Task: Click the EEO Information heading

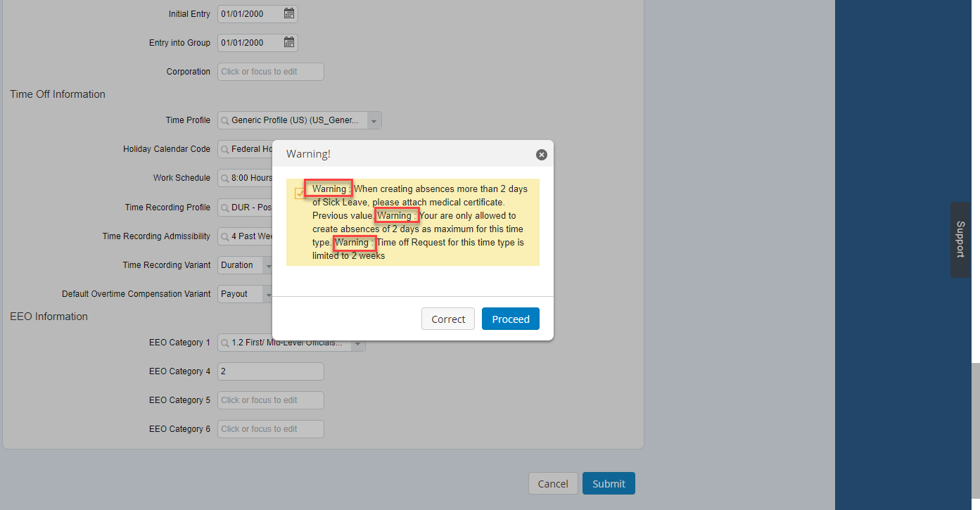Action: click(49, 317)
